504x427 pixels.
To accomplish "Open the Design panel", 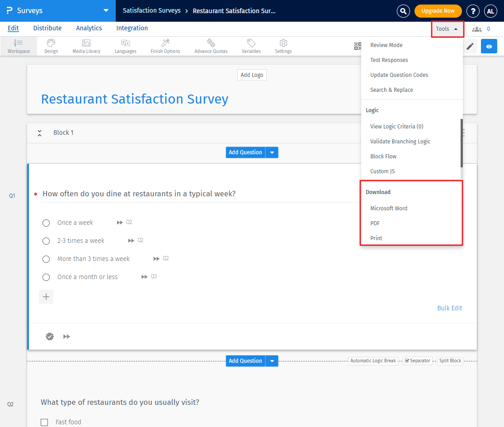I will [51, 46].
